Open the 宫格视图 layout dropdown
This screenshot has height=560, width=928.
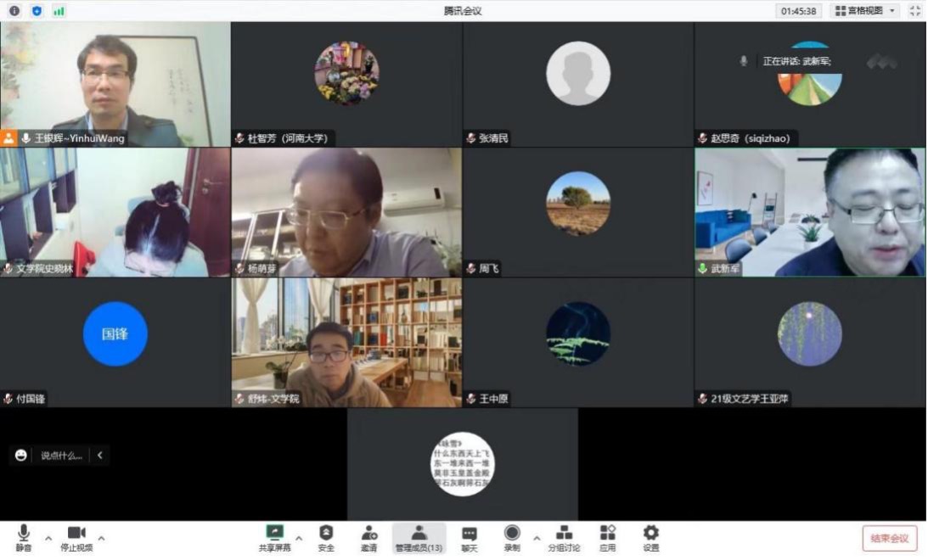(x=864, y=11)
